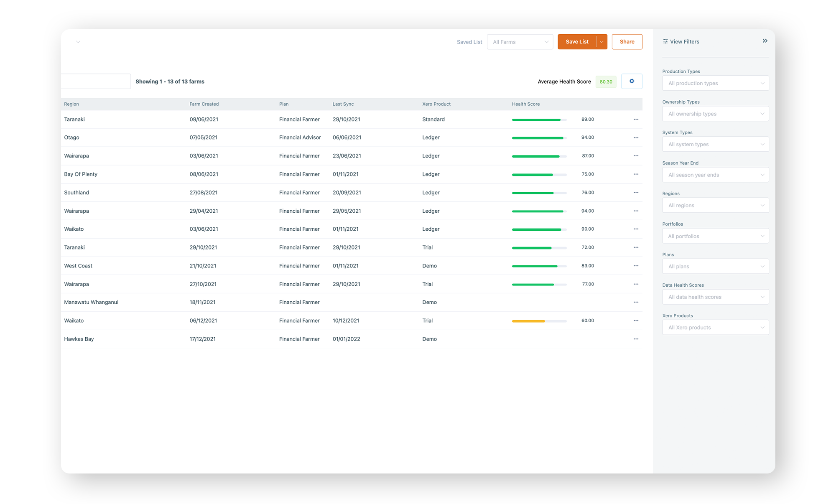Screen dimensions: 836x504
Task: Select the Southland region cell
Action: coord(76,193)
